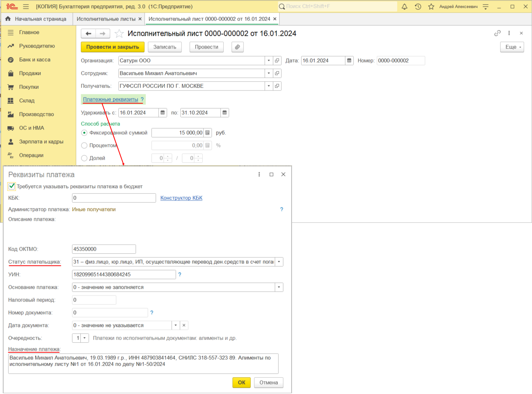The image size is (532, 394).
Task: Click the Назначение платежа text area
Action: (x=143, y=364)
